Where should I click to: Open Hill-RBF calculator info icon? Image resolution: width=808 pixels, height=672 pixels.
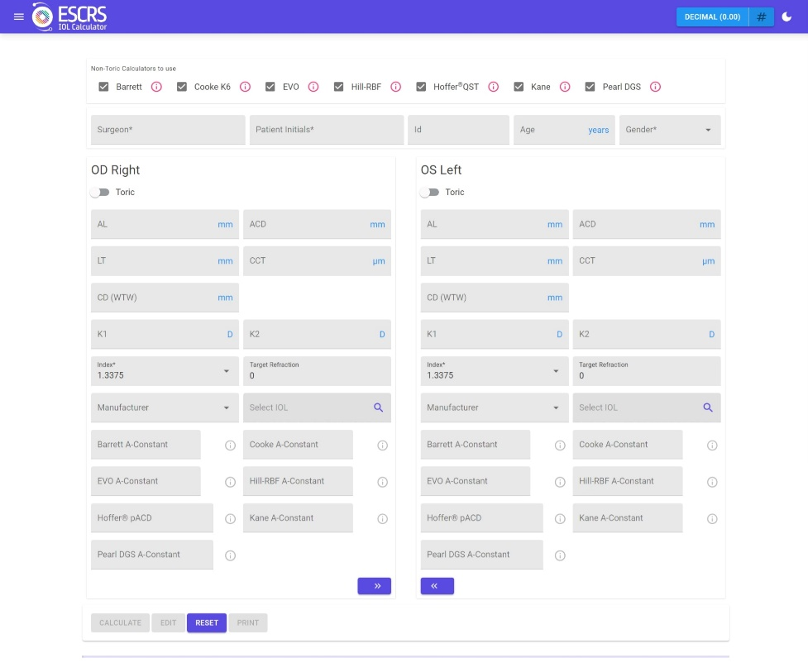(x=396, y=87)
